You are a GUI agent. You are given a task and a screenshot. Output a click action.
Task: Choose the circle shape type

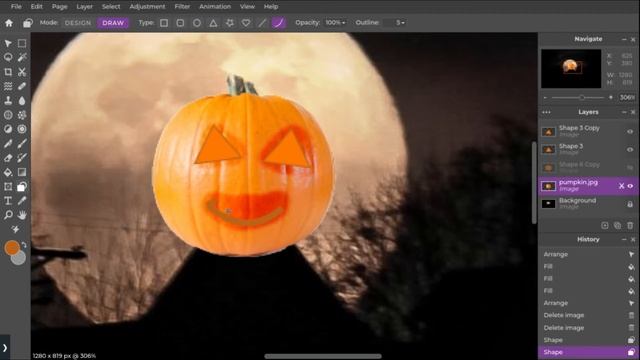click(197, 23)
